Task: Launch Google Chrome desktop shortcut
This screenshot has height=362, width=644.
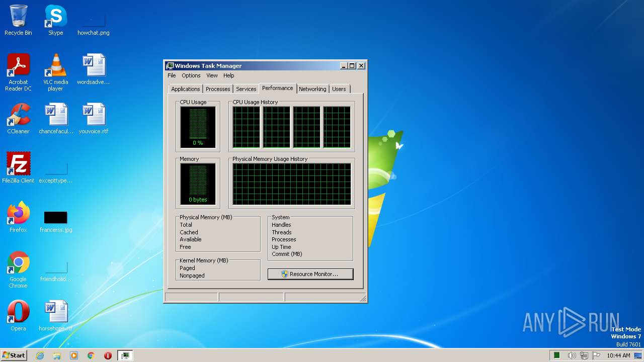Action: click(x=18, y=269)
